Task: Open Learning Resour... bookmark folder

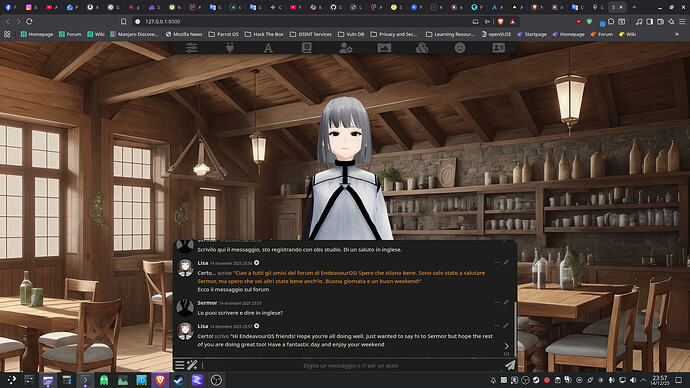Action: pos(451,34)
